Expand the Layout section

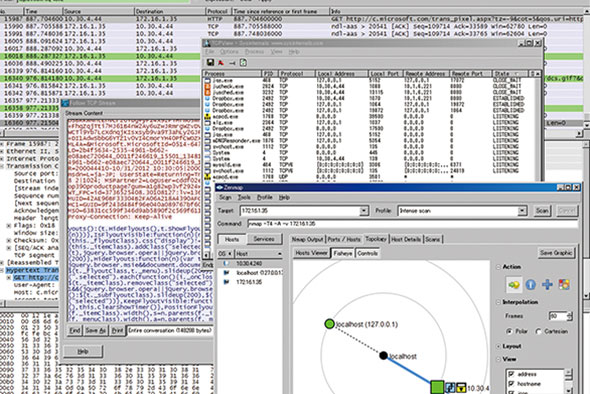(x=498, y=346)
